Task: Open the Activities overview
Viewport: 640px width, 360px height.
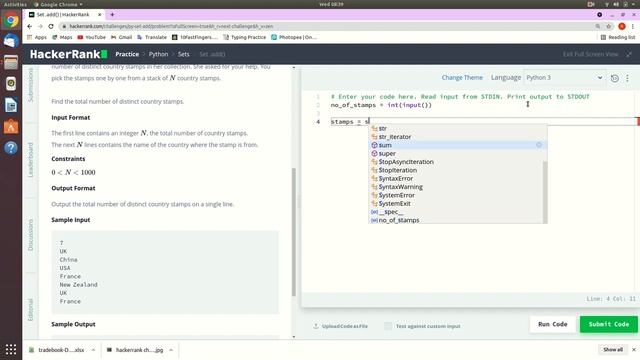Action: click(15, 4)
